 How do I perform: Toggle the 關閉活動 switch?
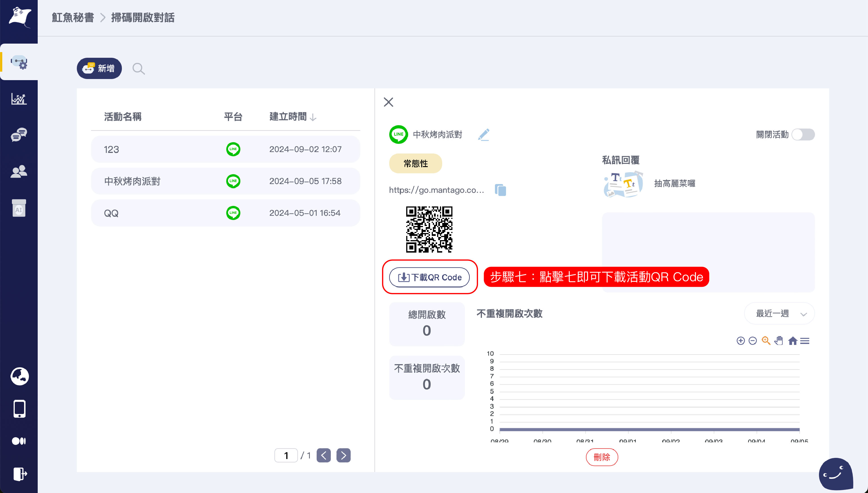(803, 135)
